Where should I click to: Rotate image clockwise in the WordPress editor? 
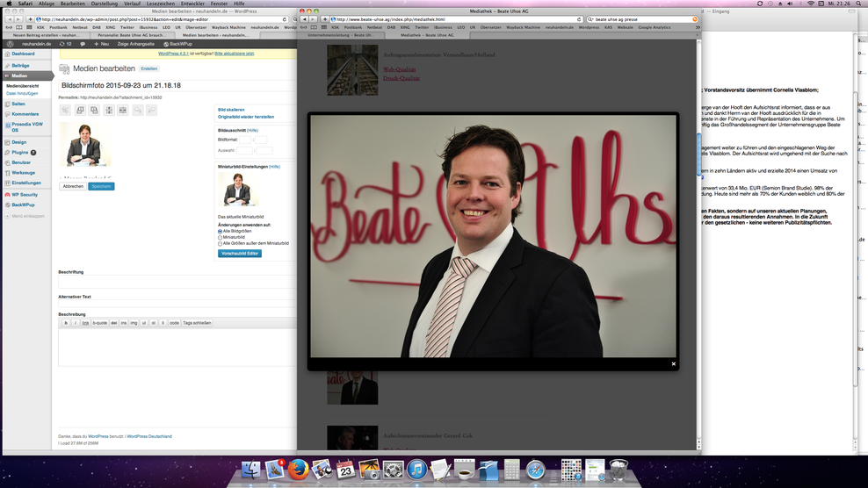[94, 110]
